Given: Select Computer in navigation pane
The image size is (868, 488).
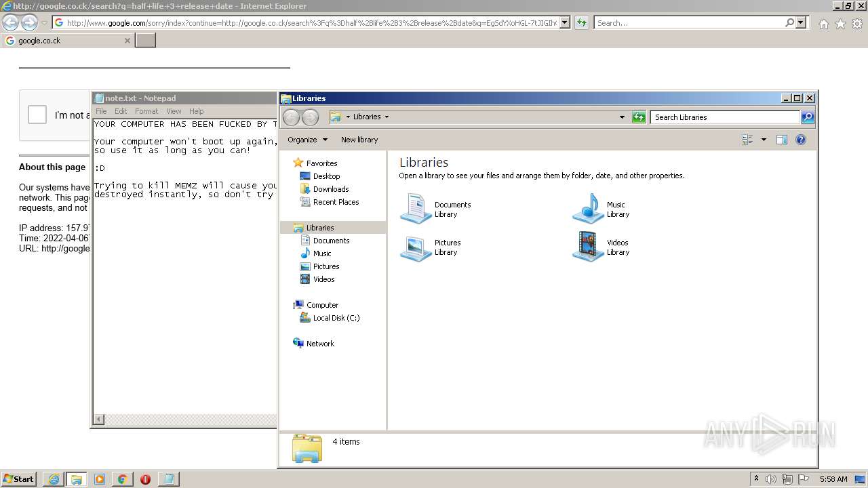Looking at the screenshot, I should click(322, 305).
